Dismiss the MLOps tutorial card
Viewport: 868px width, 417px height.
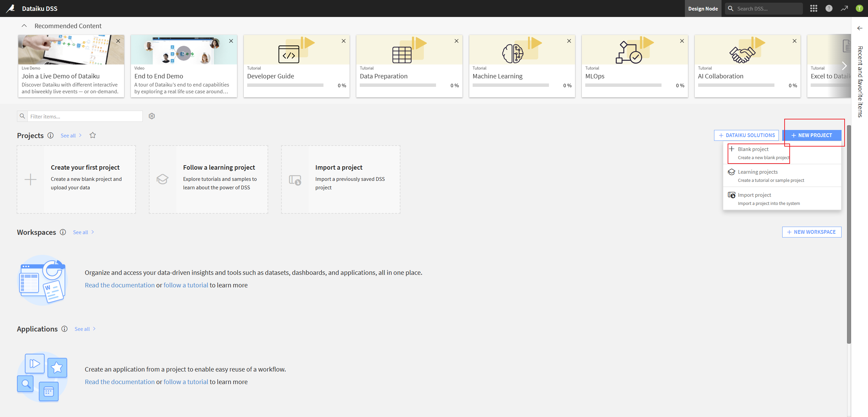(x=682, y=41)
